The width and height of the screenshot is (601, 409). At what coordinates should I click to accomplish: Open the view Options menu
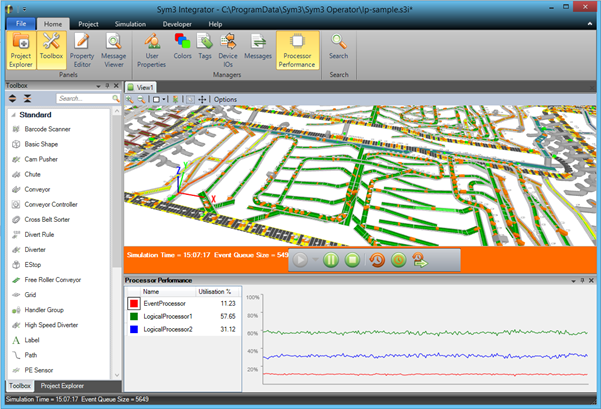(225, 100)
